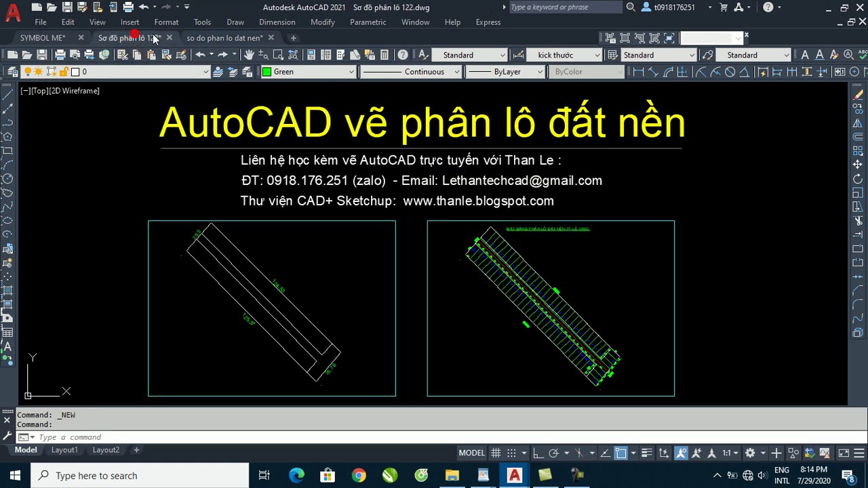Toggle Ortho mode in status bar
The height and width of the screenshot is (488, 868).
click(x=537, y=453)
